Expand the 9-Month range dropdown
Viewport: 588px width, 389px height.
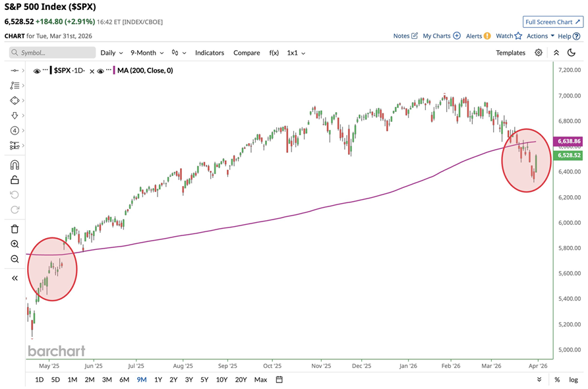point(146,53)
